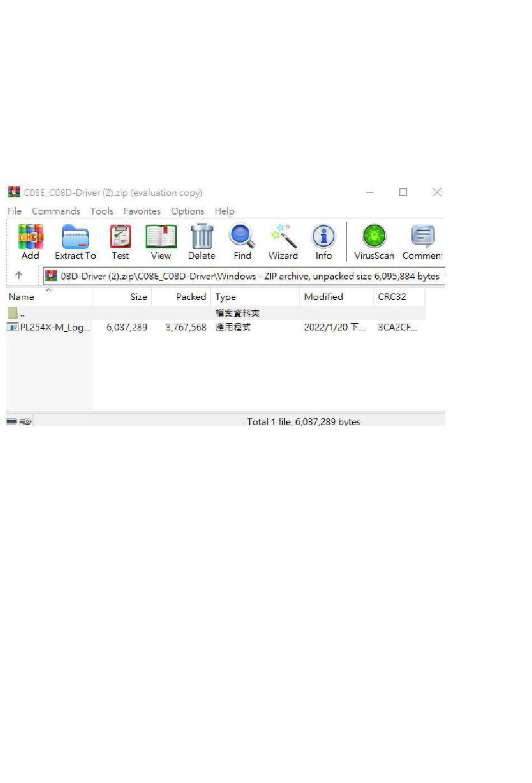Screen dimensions: 532x783
Task: Close the WinRAR window
Action: pos(437,192)
